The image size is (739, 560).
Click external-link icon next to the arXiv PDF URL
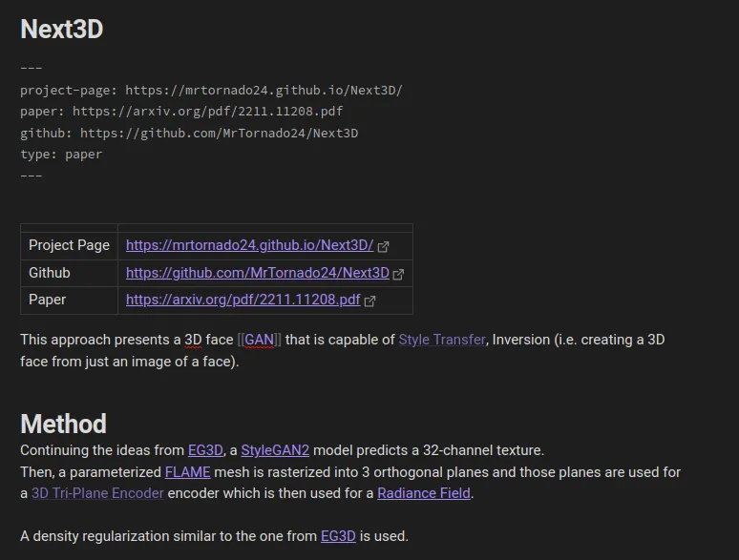click(x=370, y=301)
